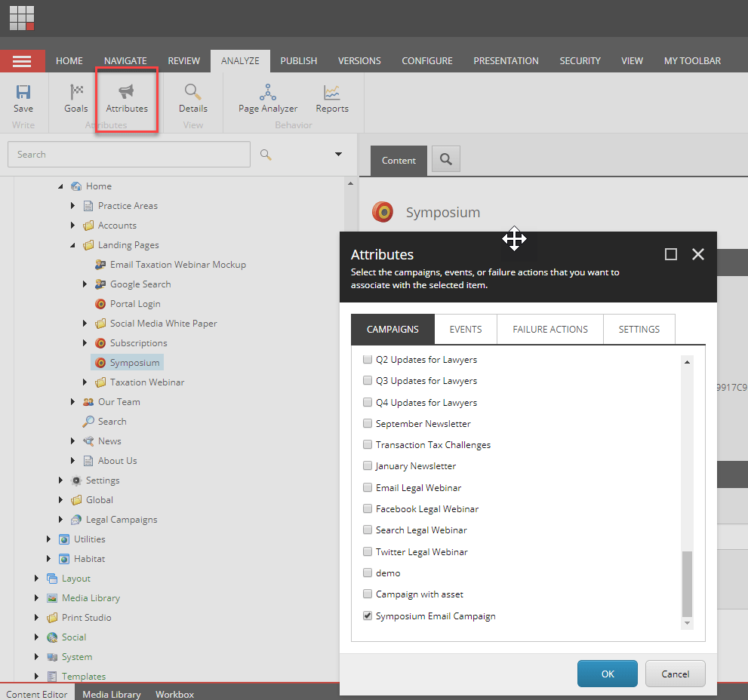Open the FAILURE ACTIONS tab
The image size is (748, 700).
550,329
